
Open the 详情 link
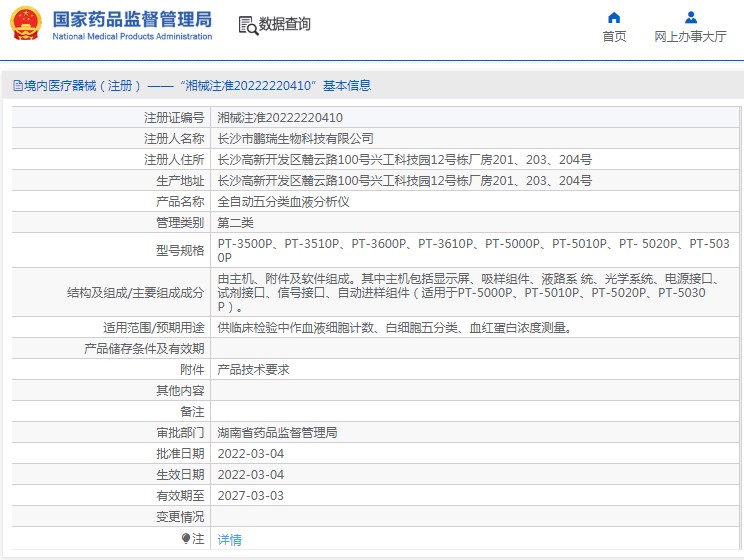click(x=229, y=540)
